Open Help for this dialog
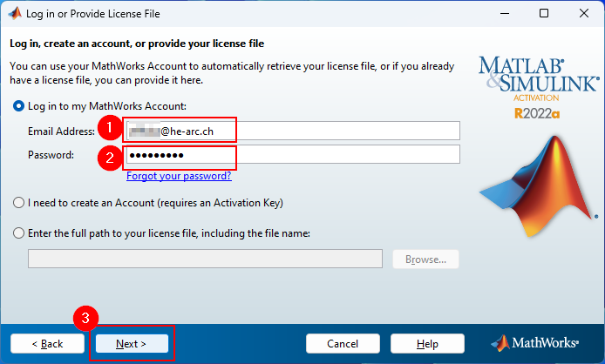The height and width of the screenshot is (364, 605). tap(427, 344)
